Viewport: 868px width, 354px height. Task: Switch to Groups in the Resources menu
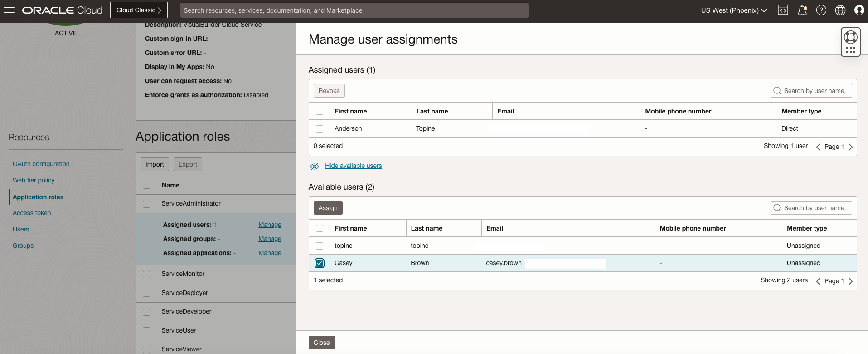point(23,246)
